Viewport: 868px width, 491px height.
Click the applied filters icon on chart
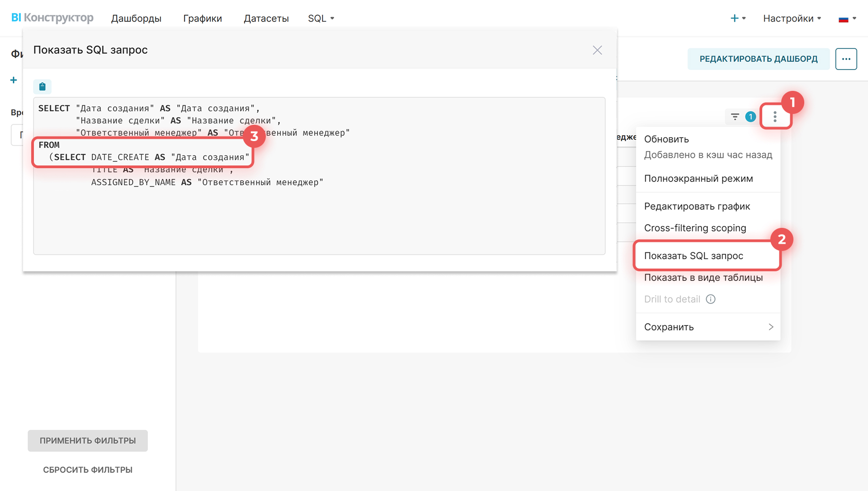point(735,117)
